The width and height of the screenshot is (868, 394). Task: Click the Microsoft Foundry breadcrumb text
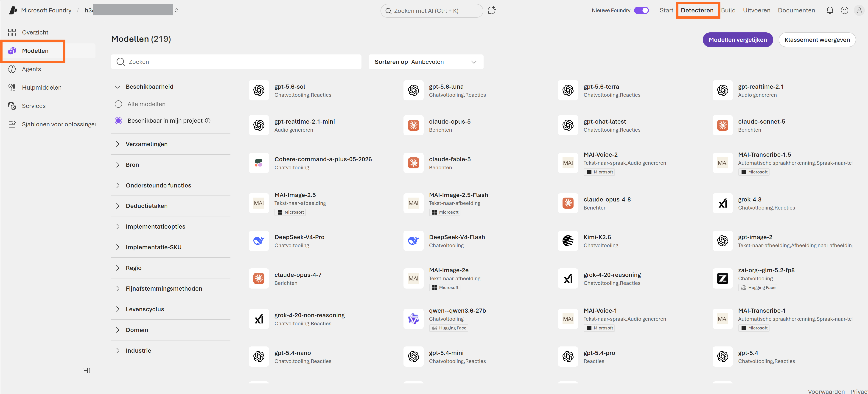[46, 11]
